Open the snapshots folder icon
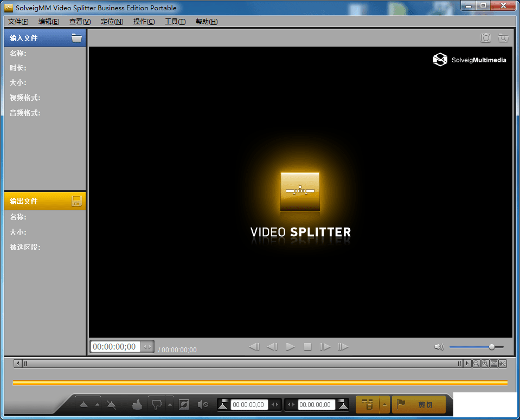This screenshot has width=520, height=420. (x=503, y=38)
